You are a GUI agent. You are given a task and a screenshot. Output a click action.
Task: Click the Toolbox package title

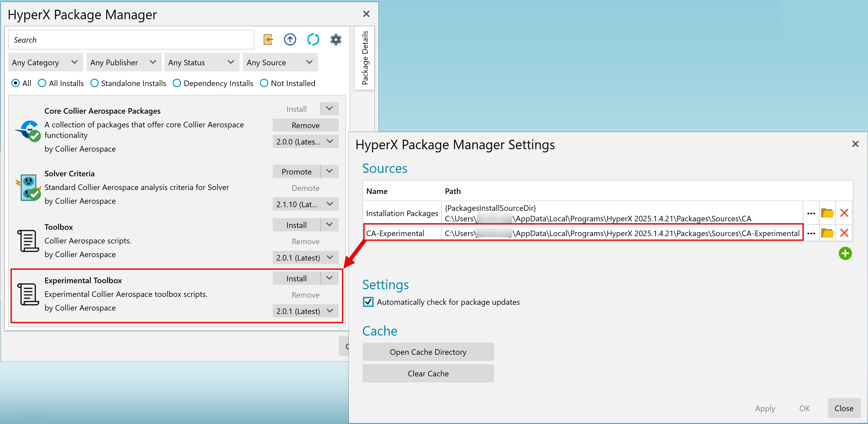click(x=59, y=227)
